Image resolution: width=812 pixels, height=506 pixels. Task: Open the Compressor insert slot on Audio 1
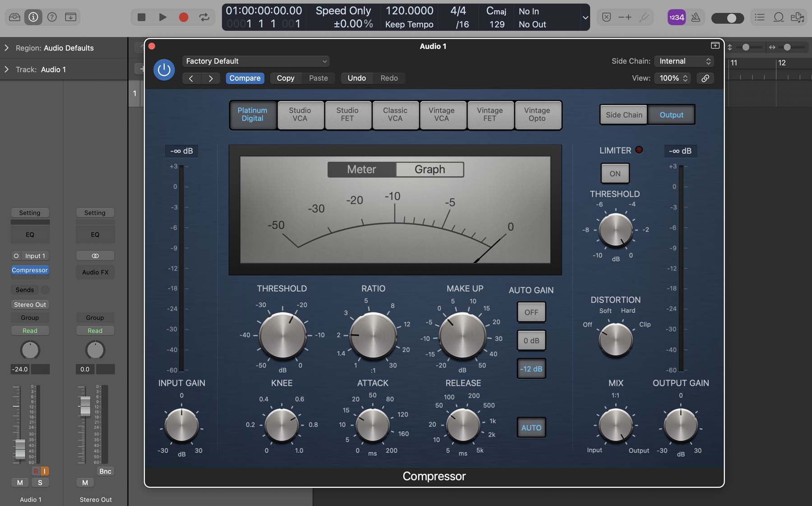pos(30,270)
